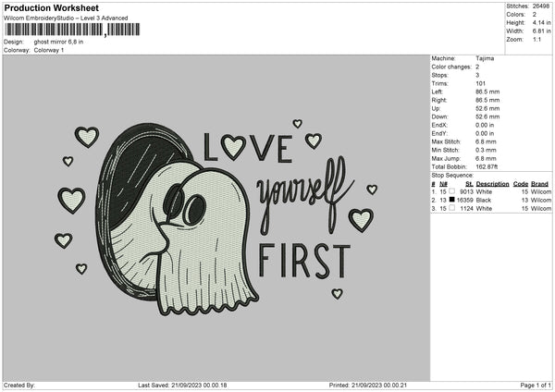Viewport: 555px width, 392px height.
Task: Click the 'Created By:' footer label
Action: coord(19,386)
